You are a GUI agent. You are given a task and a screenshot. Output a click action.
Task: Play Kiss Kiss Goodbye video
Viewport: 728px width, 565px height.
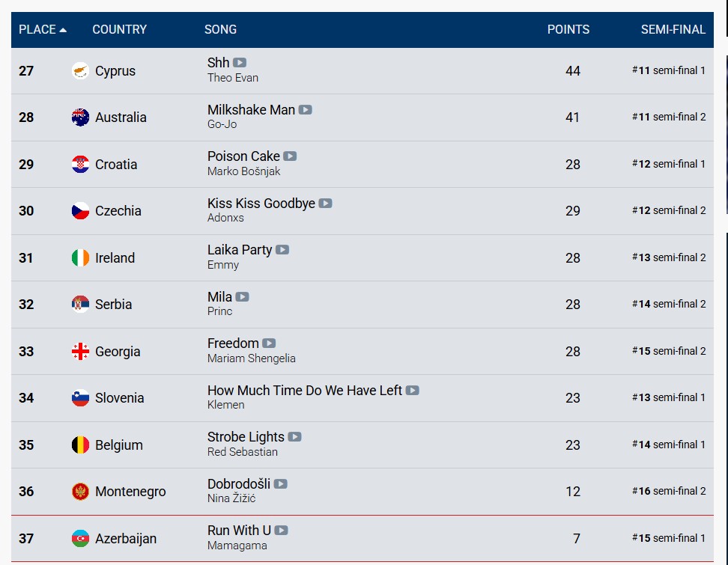[x=325, y=203]
